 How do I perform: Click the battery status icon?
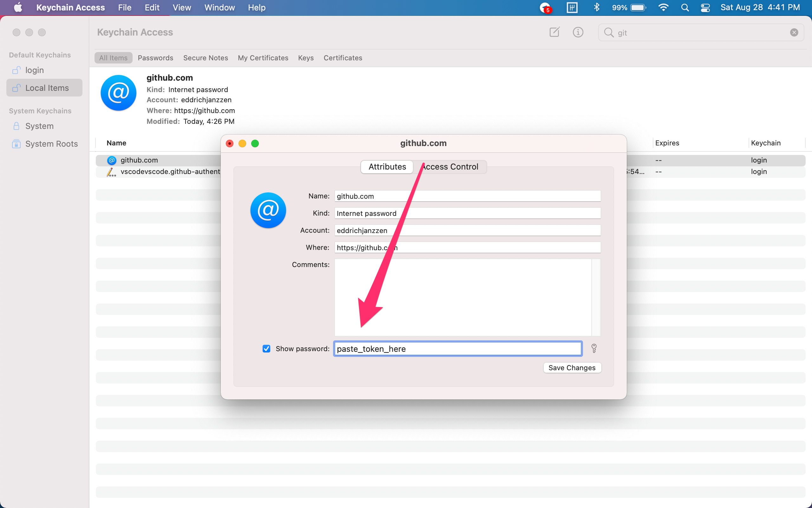pos(638,7)
